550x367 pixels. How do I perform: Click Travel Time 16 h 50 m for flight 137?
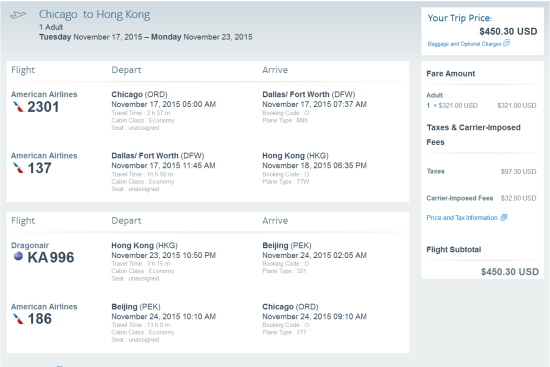click(142, 174)
